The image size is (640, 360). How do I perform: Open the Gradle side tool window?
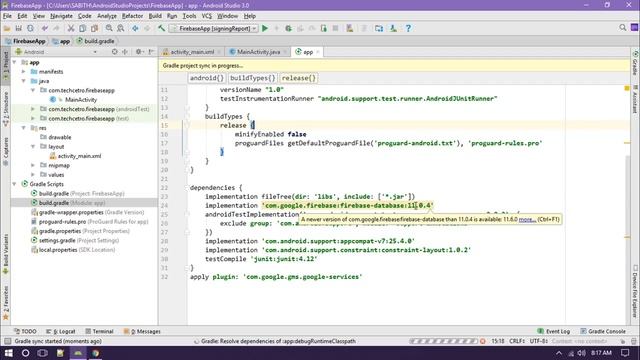(635, 63)
